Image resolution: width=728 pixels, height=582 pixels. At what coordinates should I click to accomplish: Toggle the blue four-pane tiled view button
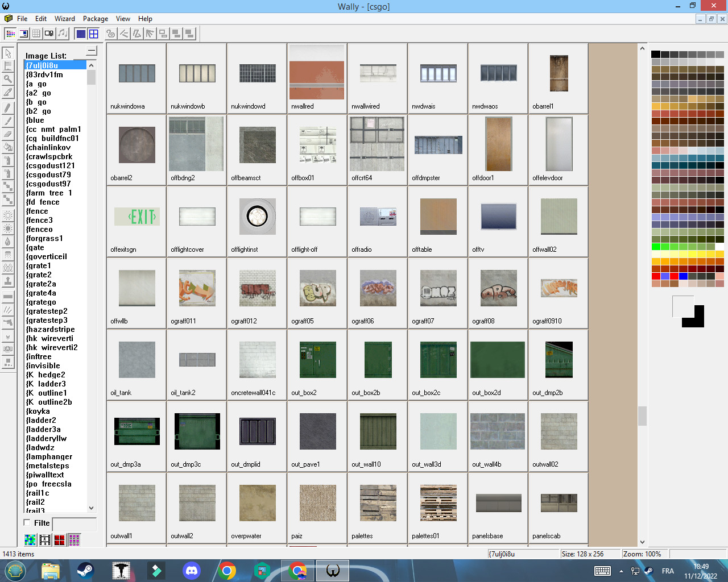coord(94,34)
